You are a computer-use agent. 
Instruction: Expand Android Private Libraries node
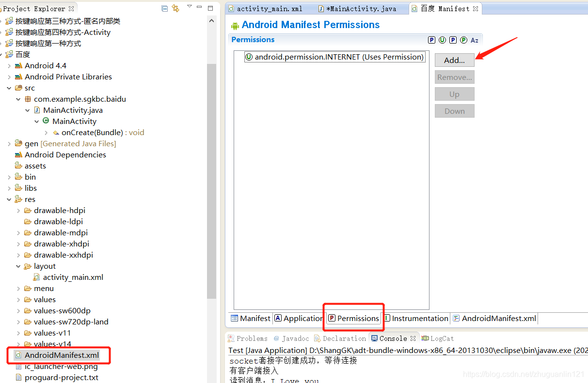click(9, 77)
